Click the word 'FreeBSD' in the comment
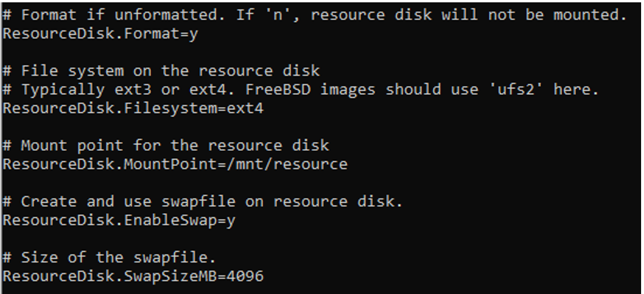This screenshot has height=294, width=644. pos(277,90)
